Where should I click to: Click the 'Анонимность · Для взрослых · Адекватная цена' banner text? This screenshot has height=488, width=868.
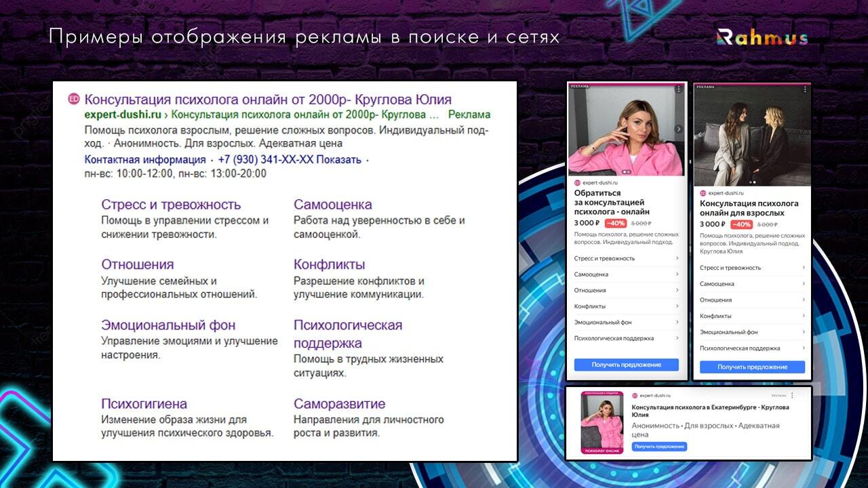coord(705,430)
